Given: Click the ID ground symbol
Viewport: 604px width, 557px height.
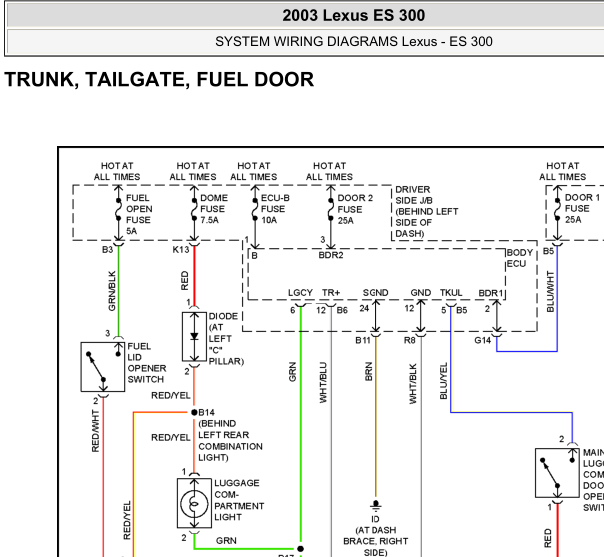Looking at the screenshot, I should 376,505.
